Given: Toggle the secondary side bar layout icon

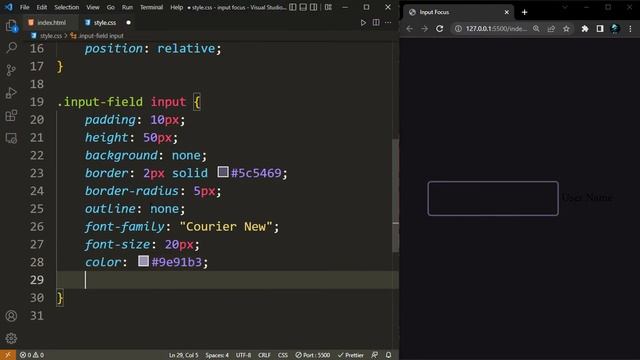Looking at the screenshot, I should [313, 7].
